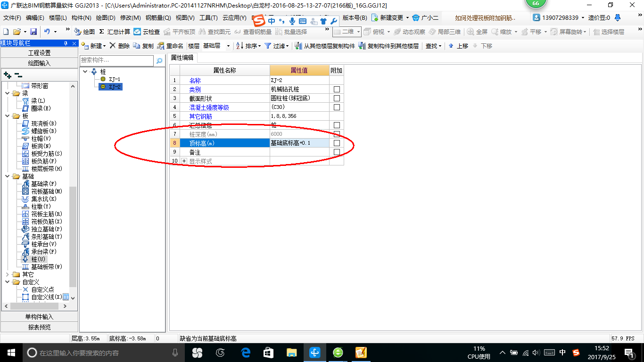
Task: Open 排序 sort dropdown
Action: pos(248,46)
